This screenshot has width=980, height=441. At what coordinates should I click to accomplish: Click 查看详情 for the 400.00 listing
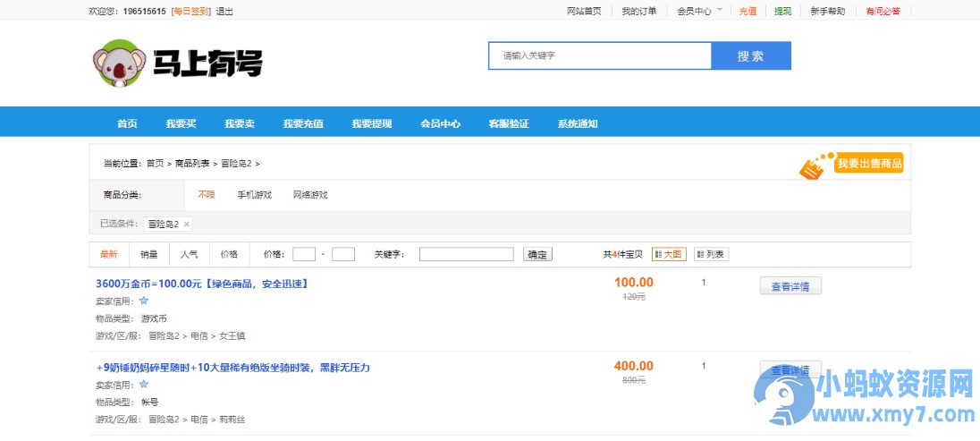click(790, 369)
